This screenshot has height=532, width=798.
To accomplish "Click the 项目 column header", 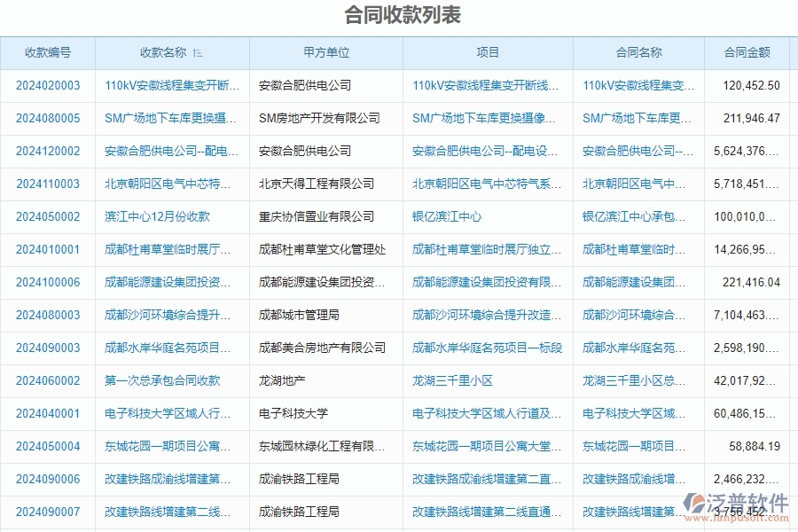I will [488, 52].
